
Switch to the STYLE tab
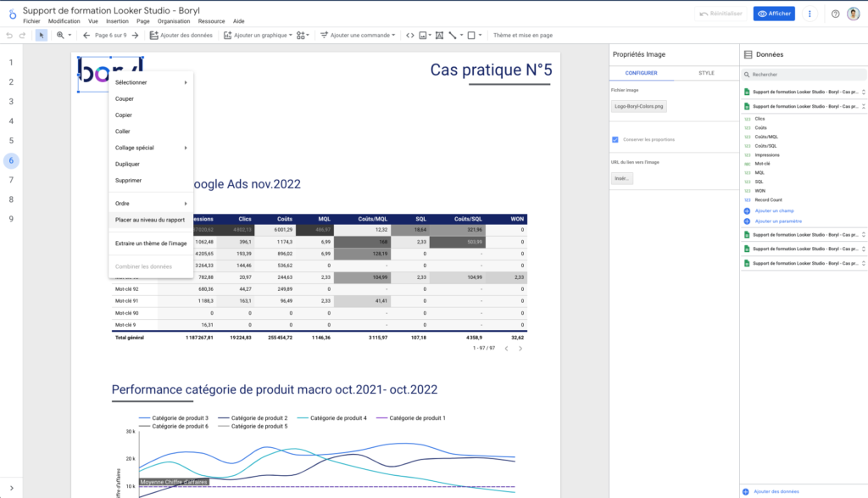[706, 73]
